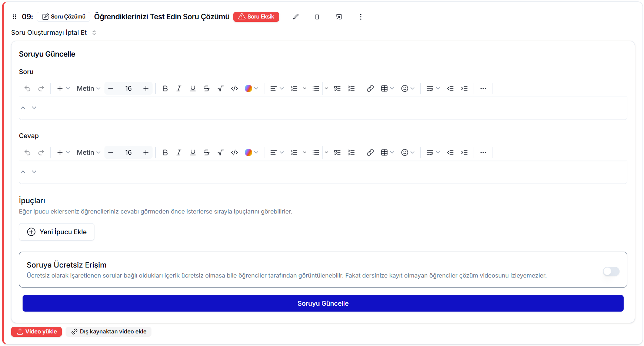The image size is (644, 346).
Task: Increase font size in Soru editor
Action: click(146, 88)
